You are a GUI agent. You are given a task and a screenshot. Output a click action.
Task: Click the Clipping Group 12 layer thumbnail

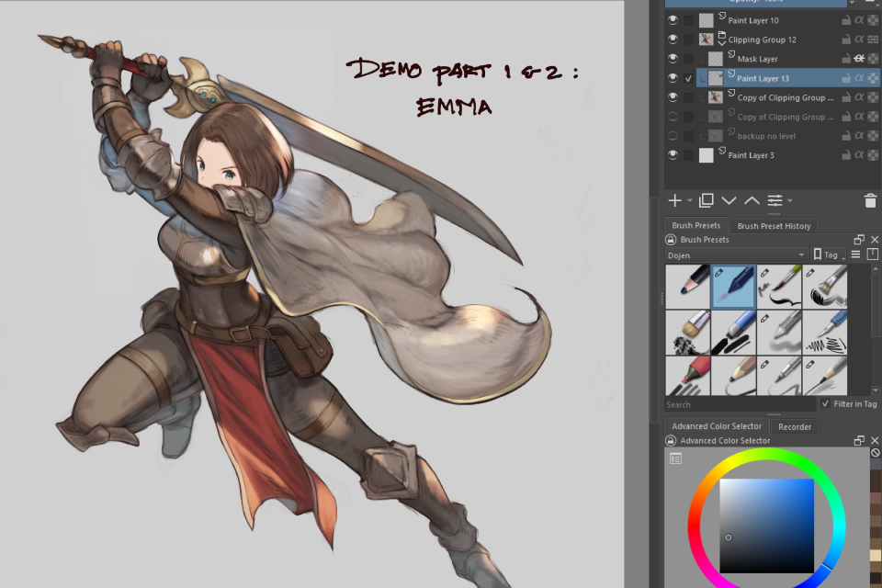pos(706,40)
